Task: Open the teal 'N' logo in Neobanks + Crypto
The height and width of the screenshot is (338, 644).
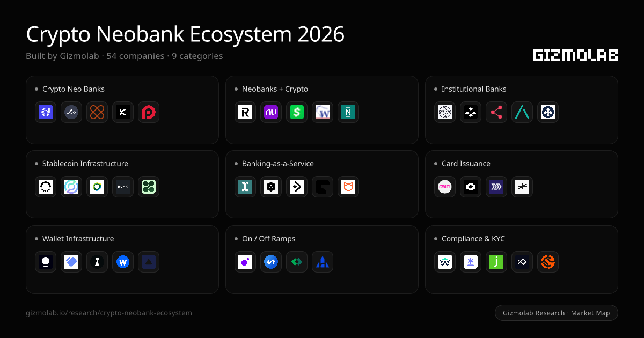Action: [x=348, y=112]
